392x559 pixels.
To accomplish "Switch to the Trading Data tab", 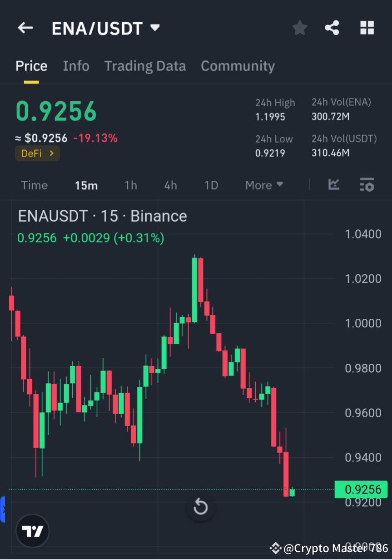I will coord(145,66).
